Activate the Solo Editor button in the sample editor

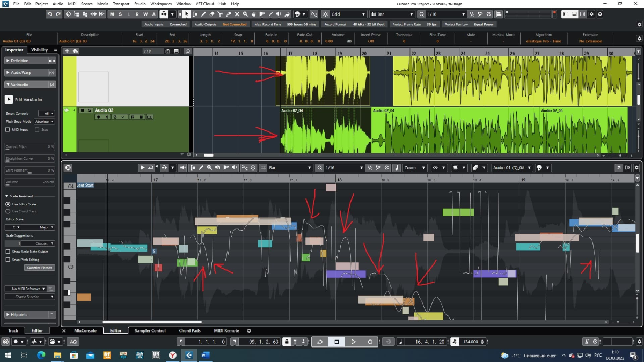(68, 168)
